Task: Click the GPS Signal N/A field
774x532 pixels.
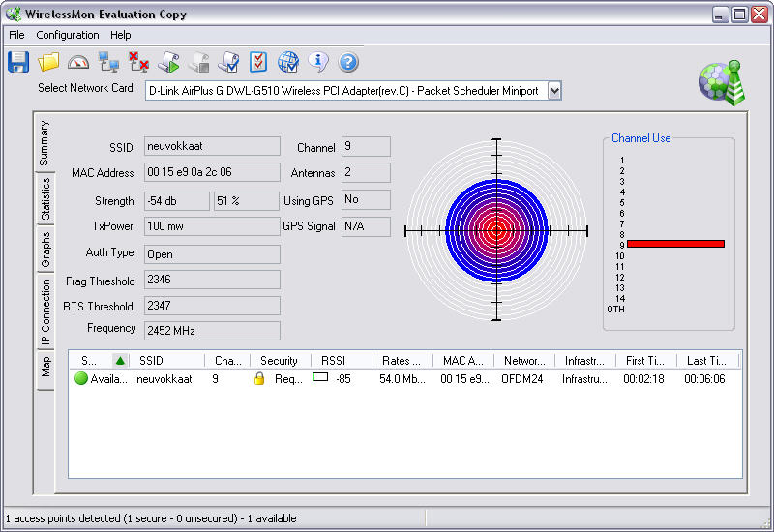Action: click(x=367, y=226)
